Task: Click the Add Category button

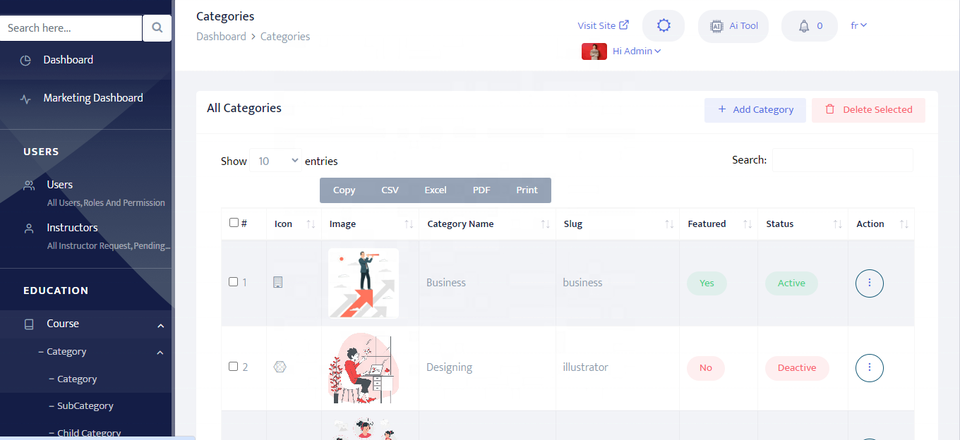Action: (755, 110)
